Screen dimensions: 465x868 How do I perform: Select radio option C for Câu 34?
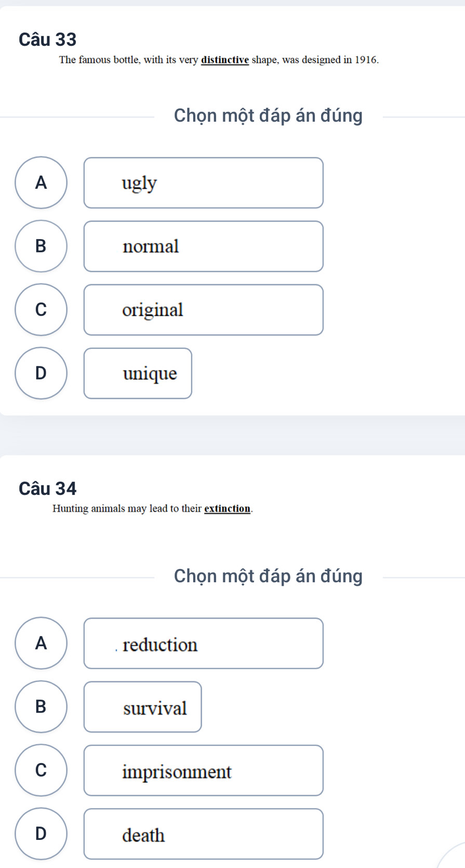tap(41, 770)
